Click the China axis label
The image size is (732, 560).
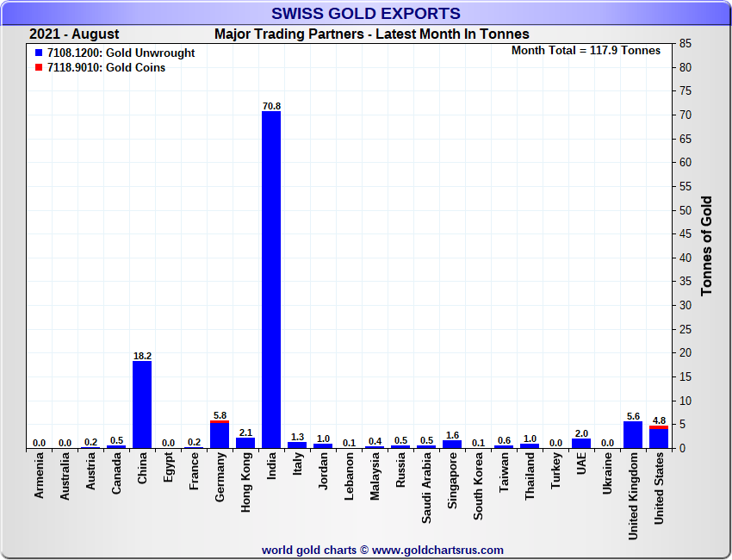(x=142, y=468)
